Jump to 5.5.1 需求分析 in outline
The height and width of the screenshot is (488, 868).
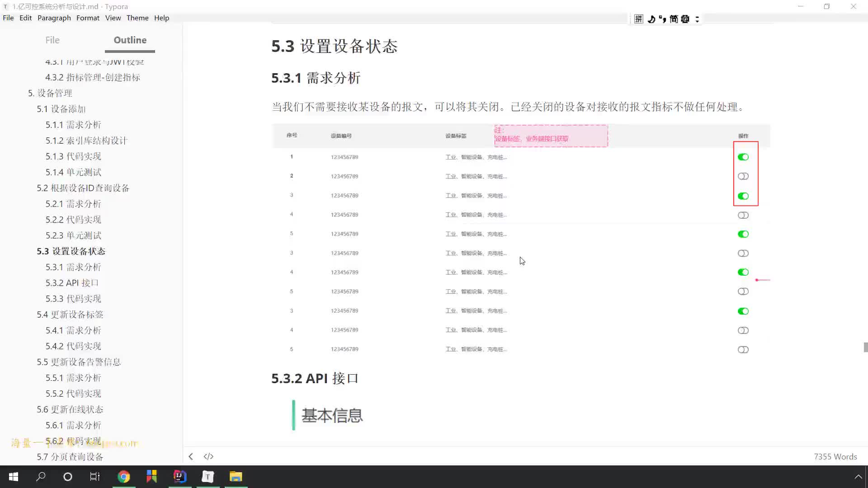point(73,378)
